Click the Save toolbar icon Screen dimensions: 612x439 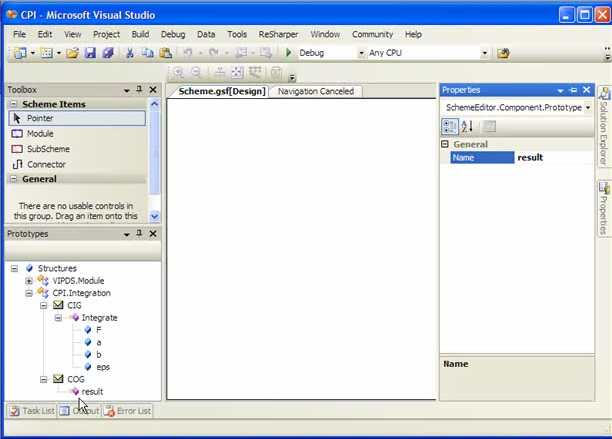[x=90, y=53]
